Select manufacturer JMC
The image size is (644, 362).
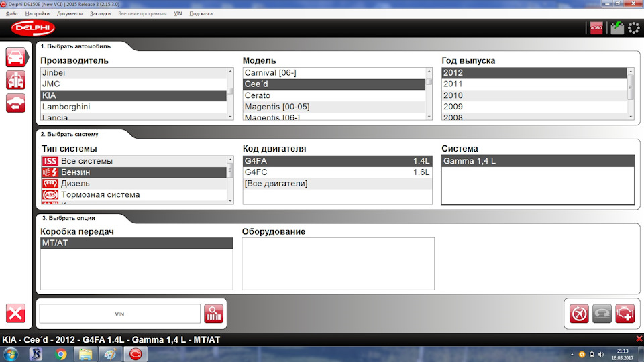(133, 84)
